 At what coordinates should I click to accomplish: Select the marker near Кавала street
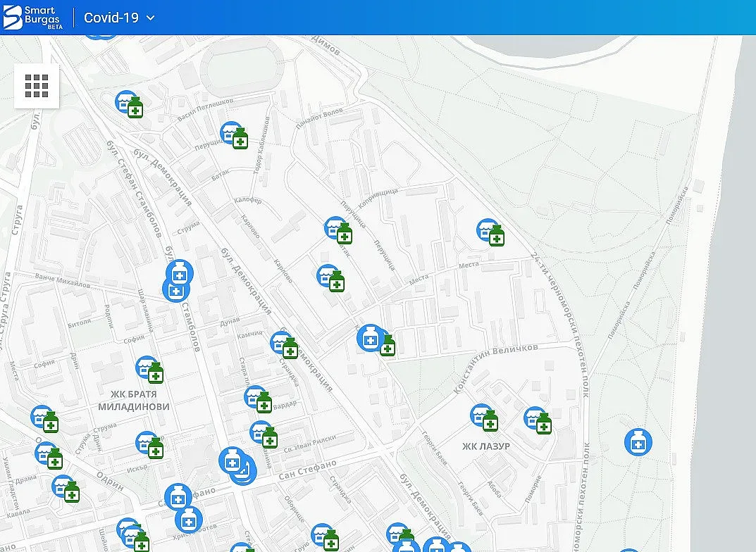pos(66,487)
